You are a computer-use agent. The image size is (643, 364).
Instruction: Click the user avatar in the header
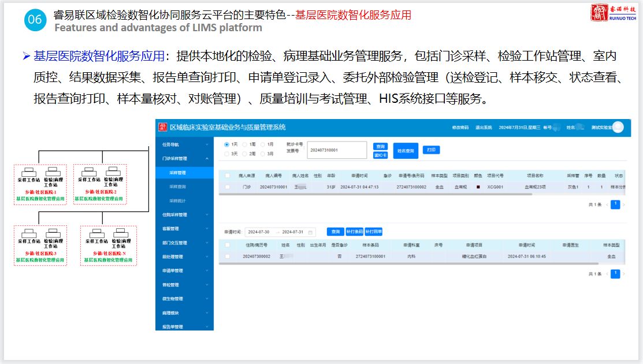[618, 127]
